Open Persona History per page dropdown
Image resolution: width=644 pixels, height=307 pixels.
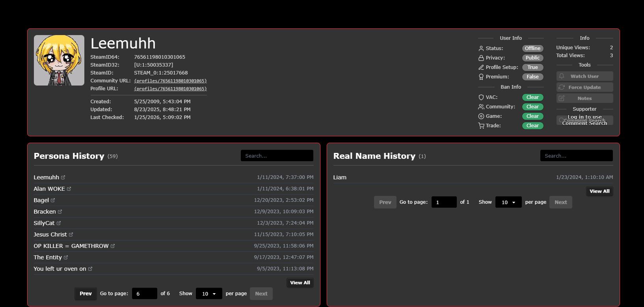[209, 294]
